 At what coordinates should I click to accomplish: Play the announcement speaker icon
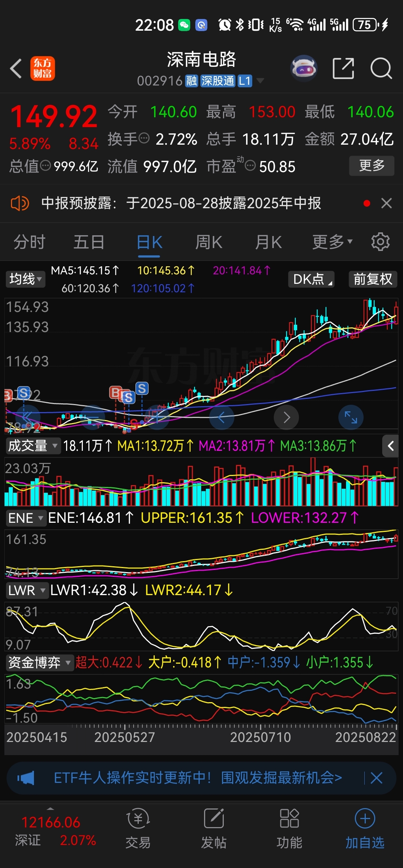tap(20, 203)
